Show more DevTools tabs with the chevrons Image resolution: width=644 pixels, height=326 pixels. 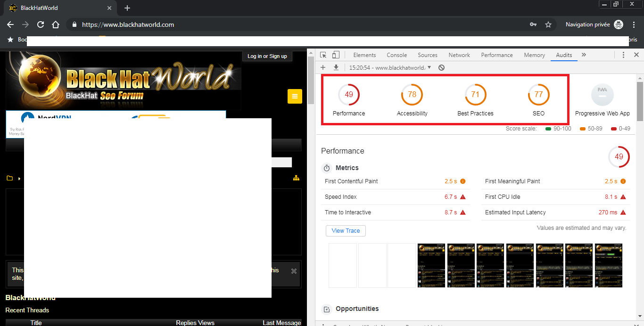584,55
